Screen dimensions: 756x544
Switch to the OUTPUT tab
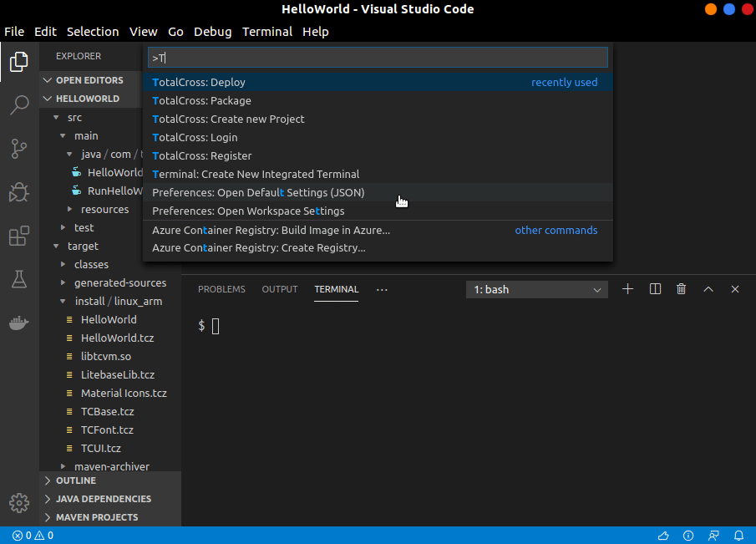click(280, 289)
